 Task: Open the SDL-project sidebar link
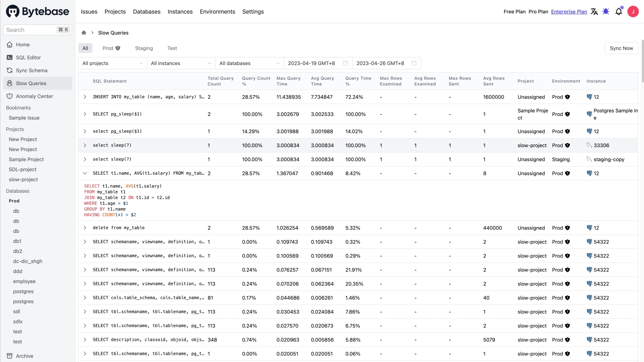(x=22, y=170)
